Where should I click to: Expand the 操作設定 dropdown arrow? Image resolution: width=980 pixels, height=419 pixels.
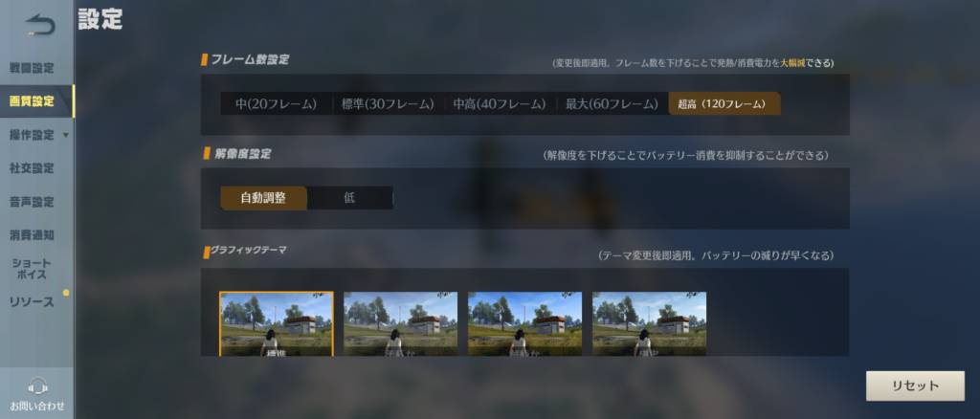coord(66,135)
